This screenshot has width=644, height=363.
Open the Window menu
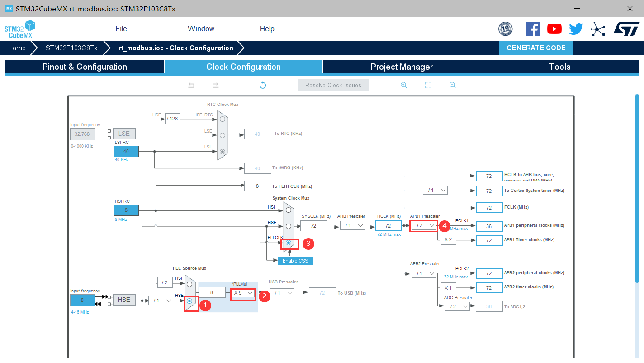(x=201, y=29)
